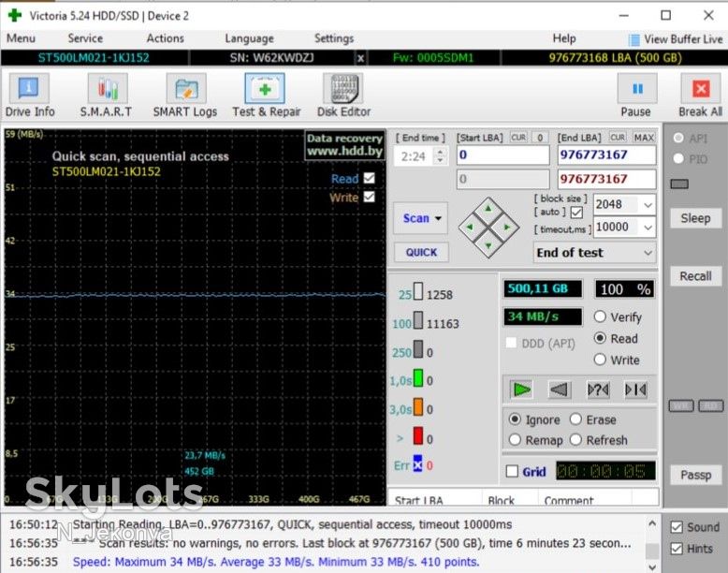
Task: Select the Erase radio option
Action: coord(575,419)
